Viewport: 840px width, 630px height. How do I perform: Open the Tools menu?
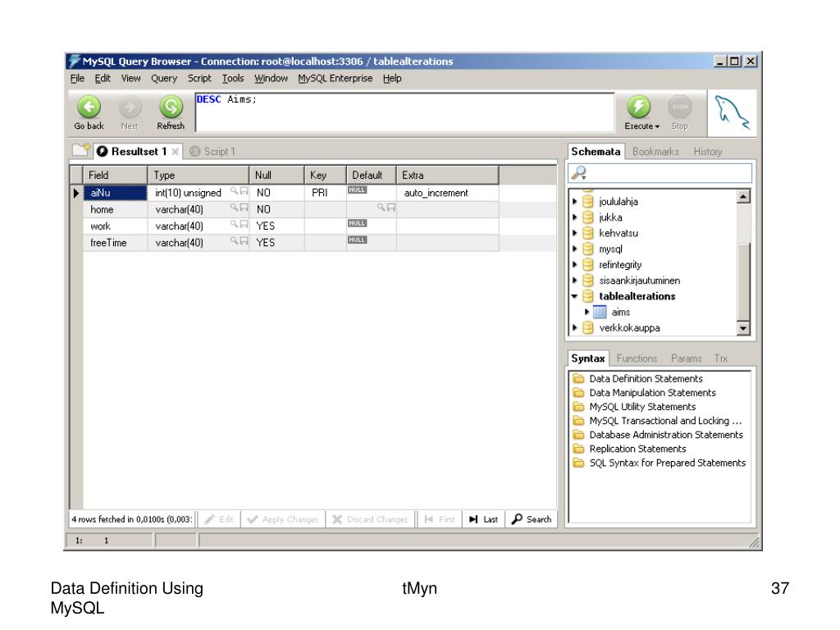coord(233,78)
